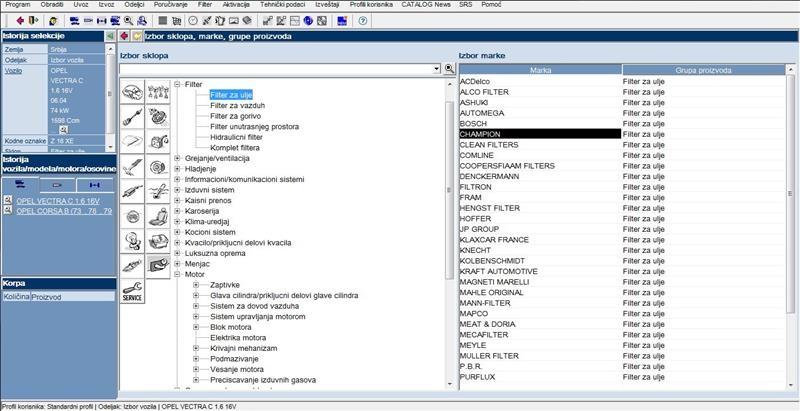Open the Tehnički podaci menu

(283, 5)
